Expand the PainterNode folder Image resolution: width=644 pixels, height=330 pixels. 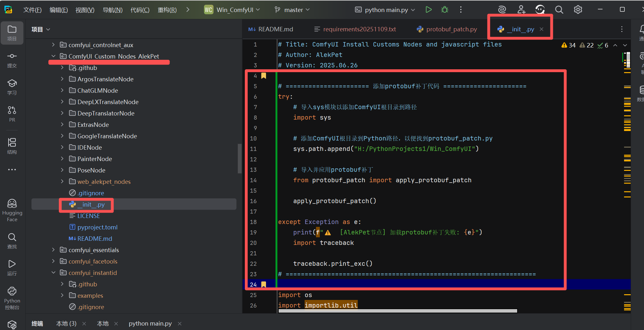(x=62, y=159)
